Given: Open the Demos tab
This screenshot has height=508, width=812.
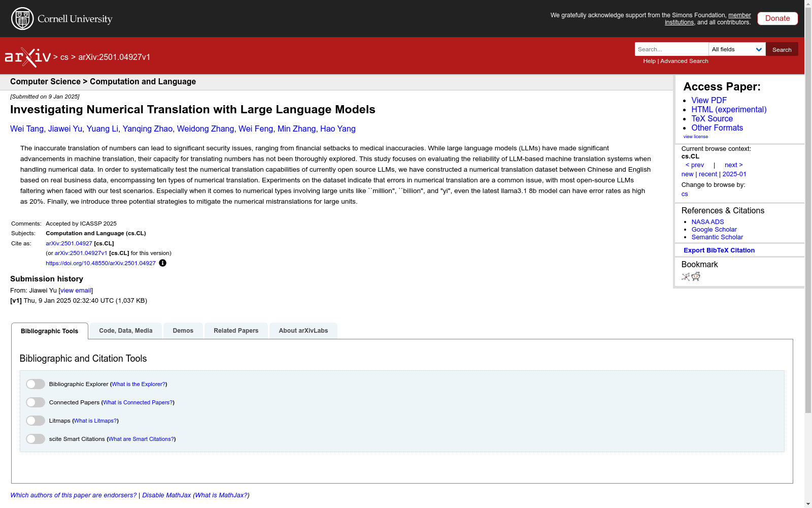Looking at the screenshot, I should pos(183,331).
